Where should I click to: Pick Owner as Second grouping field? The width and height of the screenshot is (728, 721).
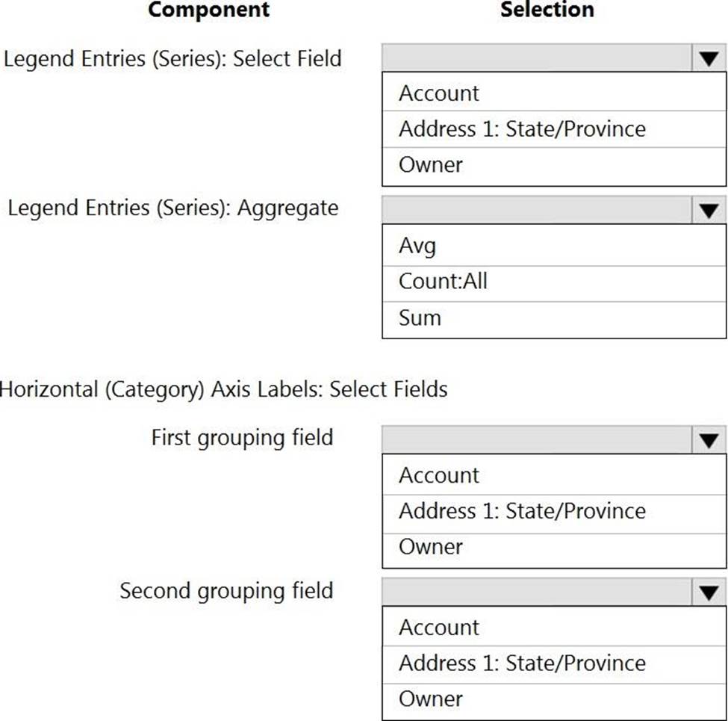[x=431, y=699]
